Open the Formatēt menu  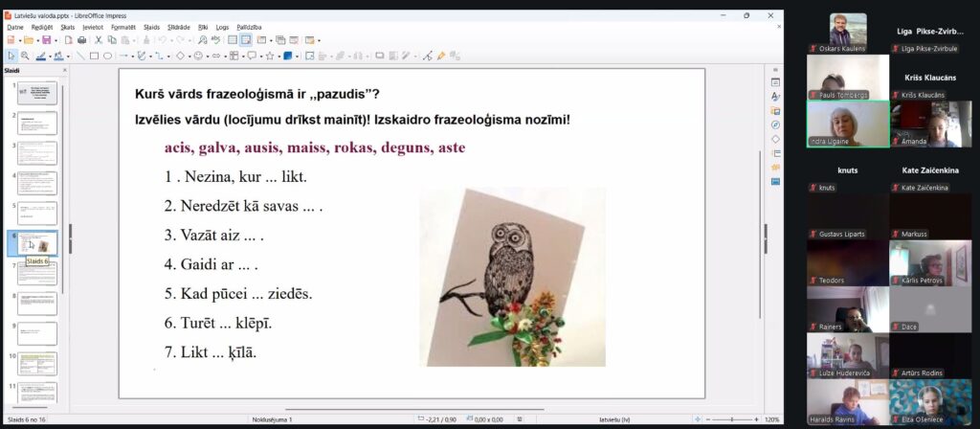tap(122, 27)
